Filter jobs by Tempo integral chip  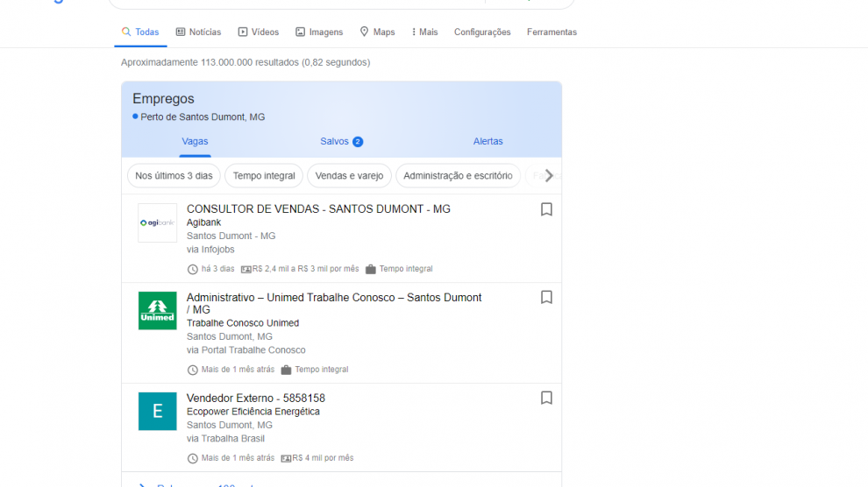264,176
